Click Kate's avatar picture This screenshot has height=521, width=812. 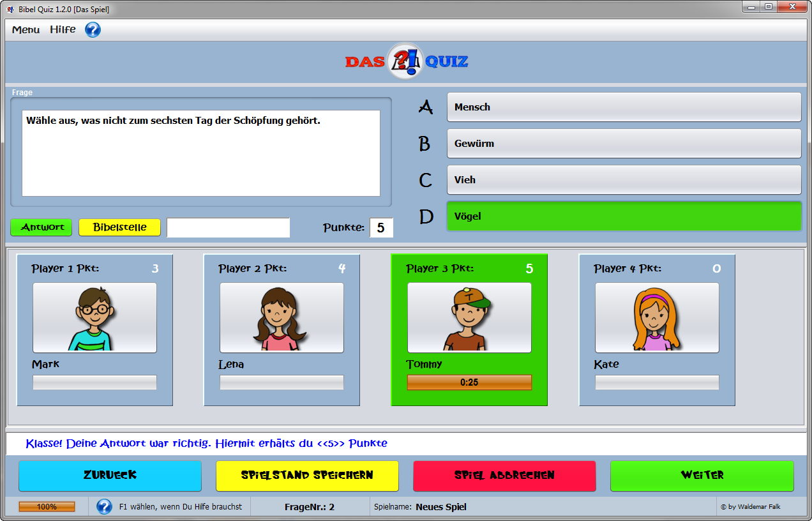click(x=657, y=317)
